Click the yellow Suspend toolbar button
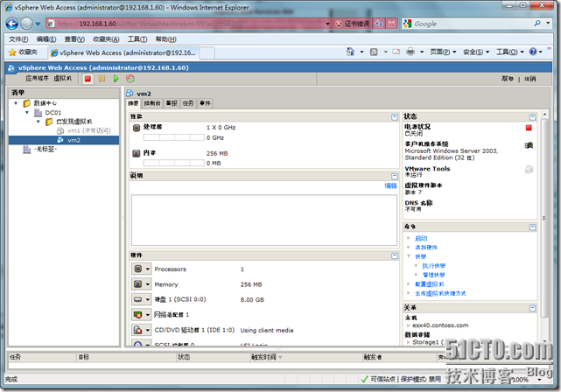 tap(102, 79)
